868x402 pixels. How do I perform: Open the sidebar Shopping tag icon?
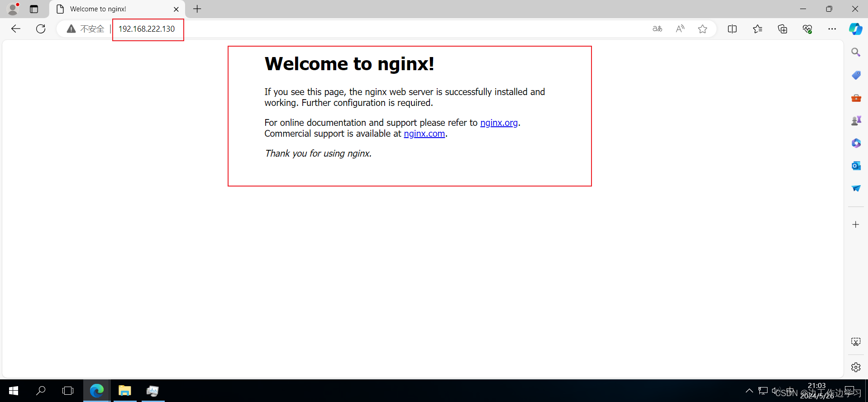pos(856,75)
